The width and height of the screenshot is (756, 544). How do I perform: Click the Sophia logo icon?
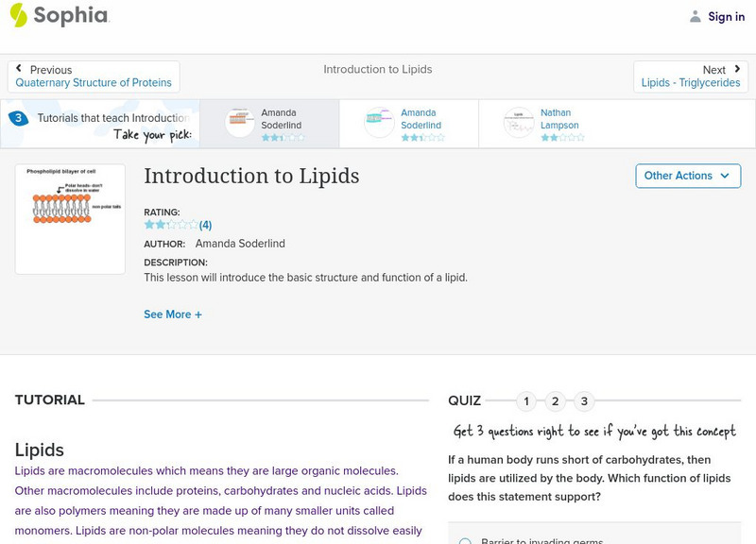[17, 16]
